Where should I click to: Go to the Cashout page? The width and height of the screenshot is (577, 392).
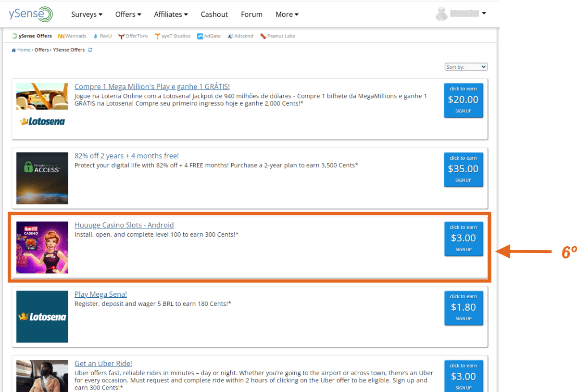pos(214,14)
